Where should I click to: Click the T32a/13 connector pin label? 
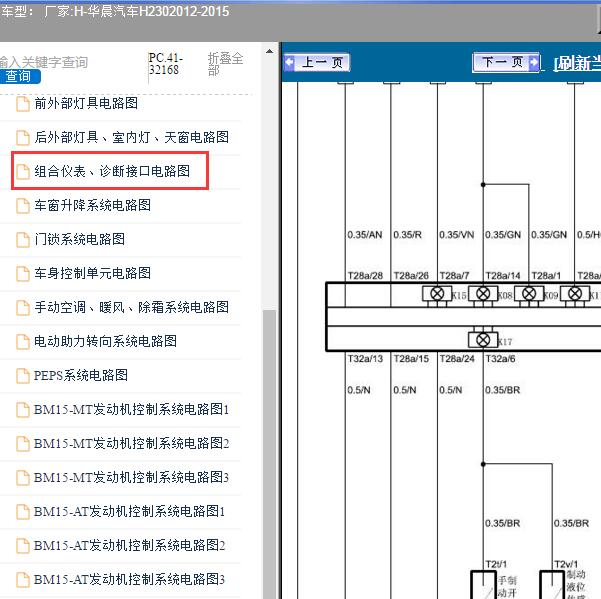point(365,359)
